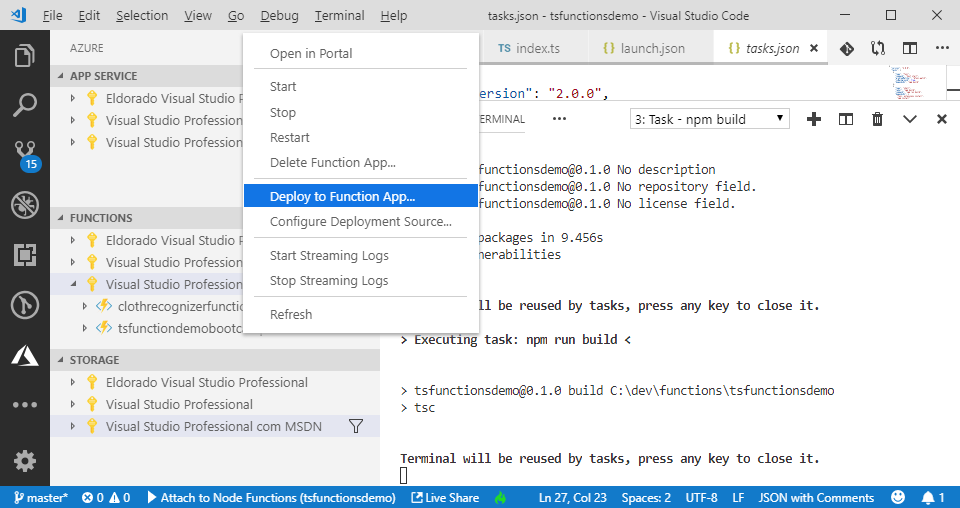Click Live Share in status bar
Image resolution: width=960 pixels, height=508 pixels.
click(445, 498)
